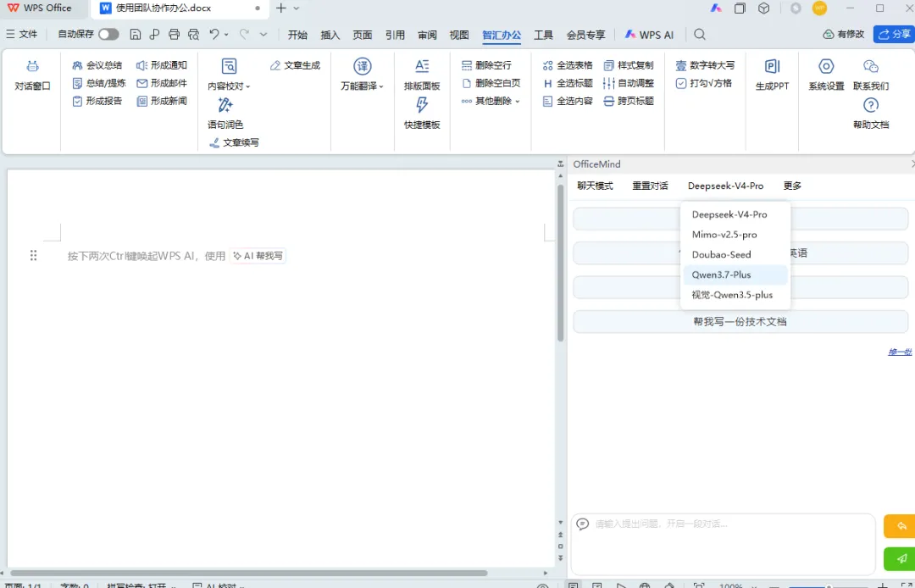
Task: Click the 分享 share button
Action: 894,35
